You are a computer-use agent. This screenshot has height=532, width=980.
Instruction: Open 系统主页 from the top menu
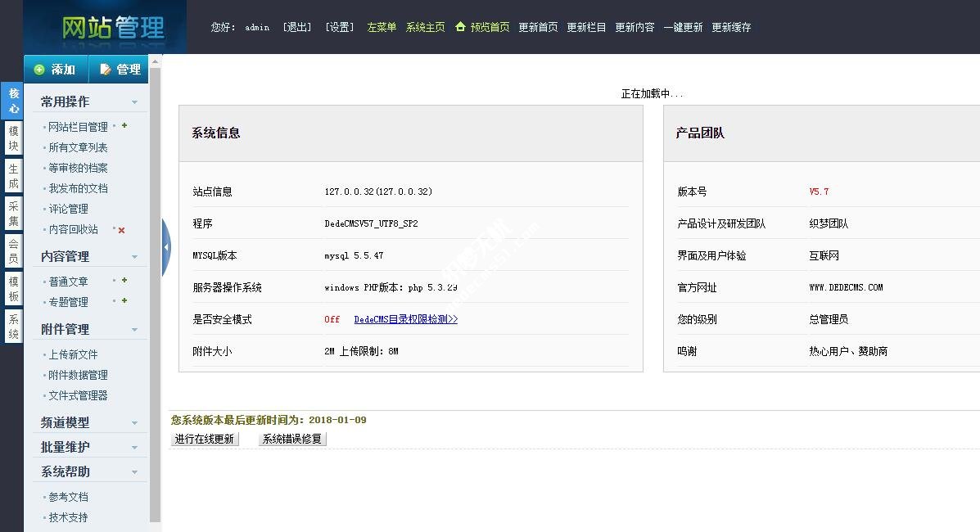click(426, 27)
